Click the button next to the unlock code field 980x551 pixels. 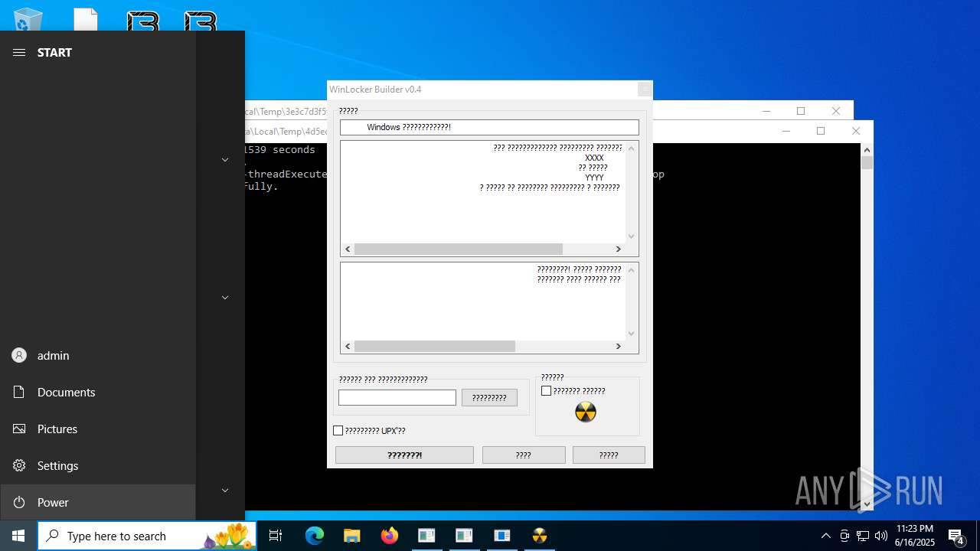coord(489,398)
